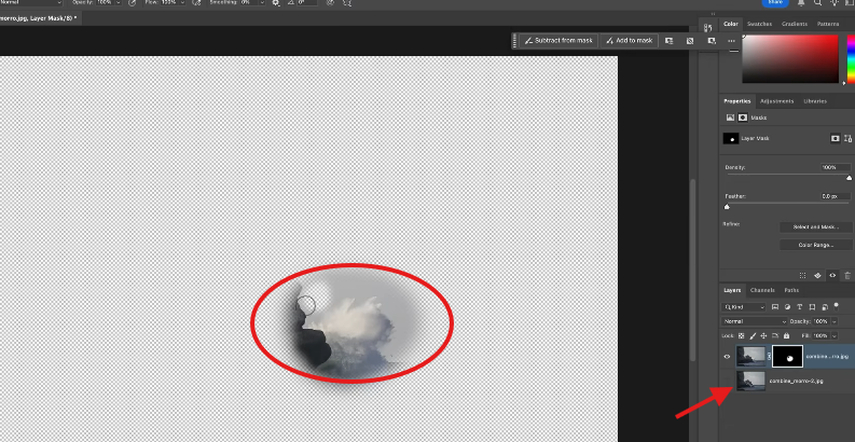Open the brush settings gear icon
The image size is (855, 442).
point(276,3)
